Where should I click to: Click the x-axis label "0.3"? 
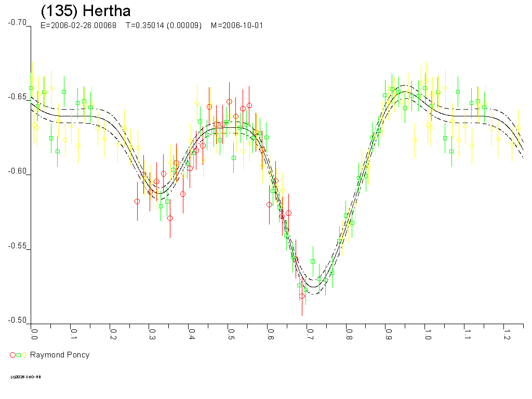point(152,334)
